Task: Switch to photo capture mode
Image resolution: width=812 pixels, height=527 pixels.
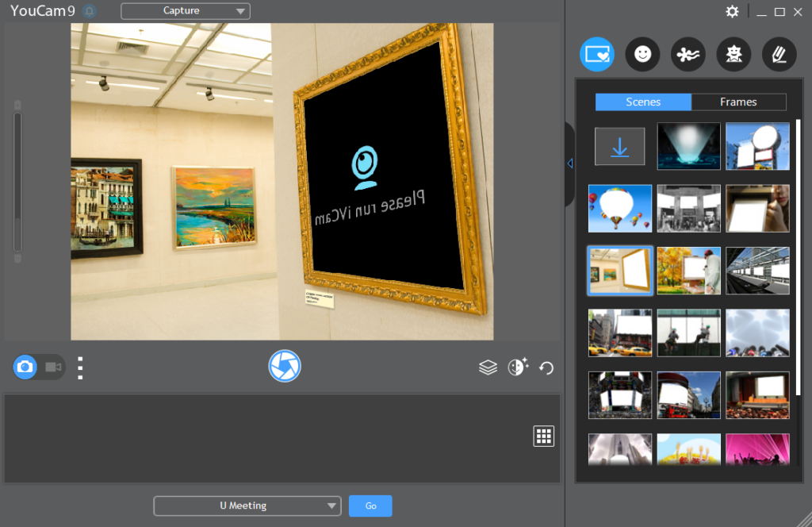Action: pyautogui.click(x=25, y=367)
